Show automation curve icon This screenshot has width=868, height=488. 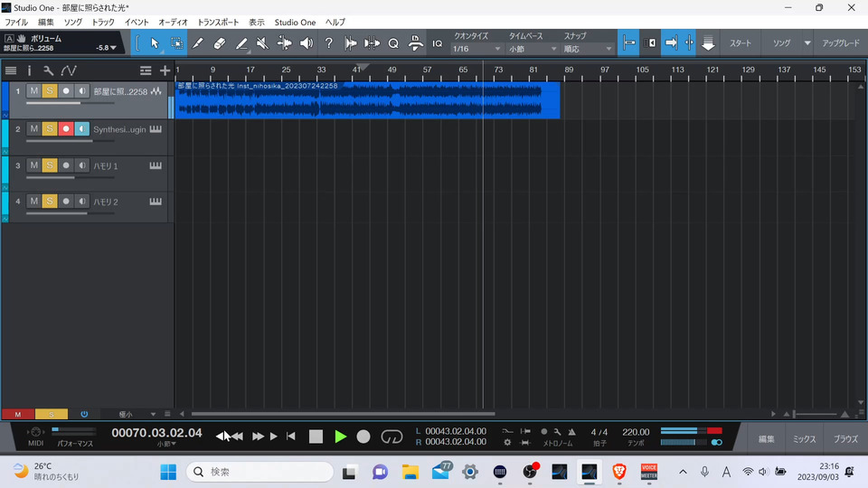tap(69, 70)
